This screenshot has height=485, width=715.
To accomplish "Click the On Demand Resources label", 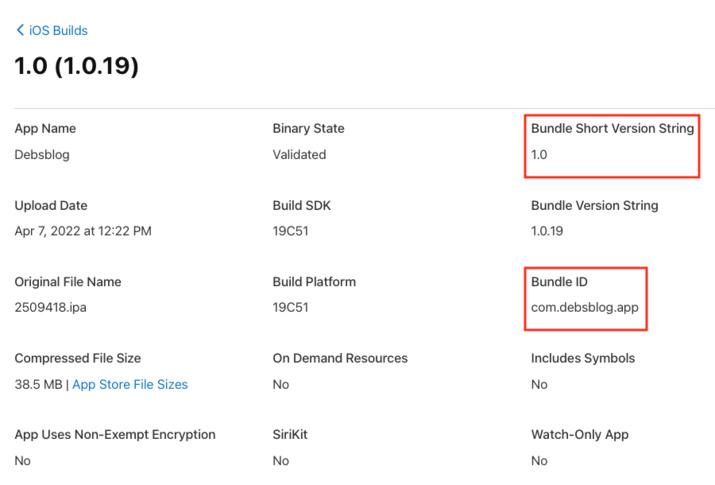I will (x=340, y=358).
